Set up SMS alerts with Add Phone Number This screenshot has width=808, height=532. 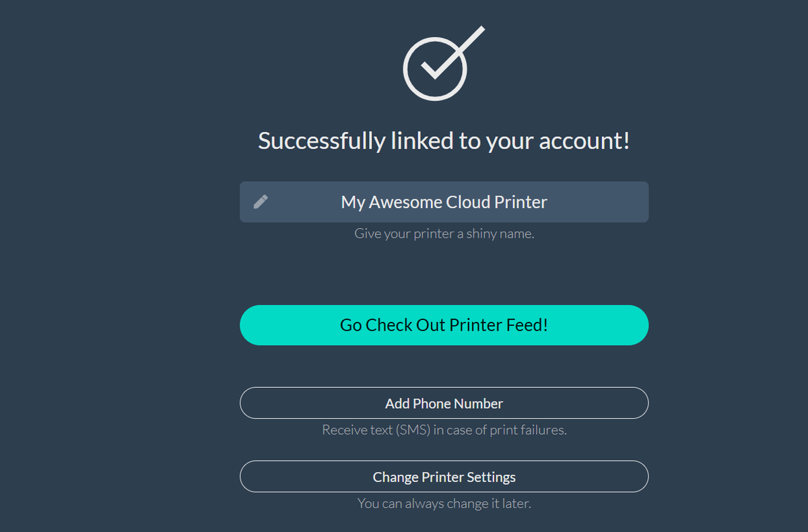tap(444, 403)
